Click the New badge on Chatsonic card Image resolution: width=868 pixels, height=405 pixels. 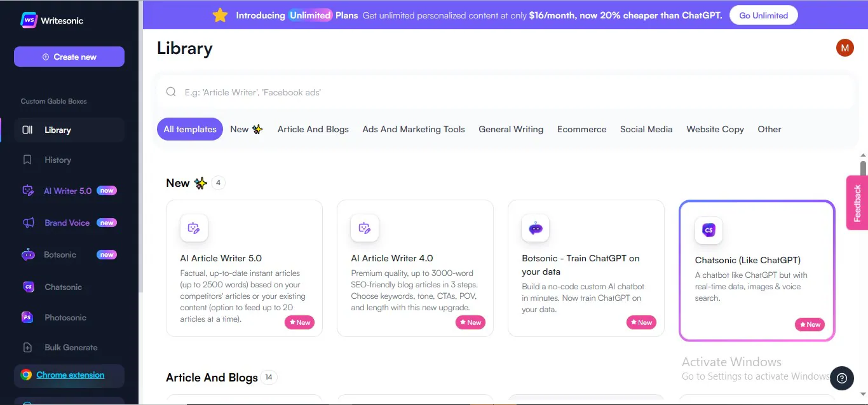pos(810,324)
